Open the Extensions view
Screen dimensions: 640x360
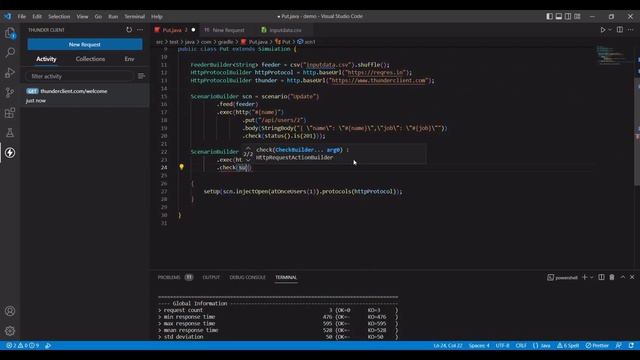click(10, 113)
